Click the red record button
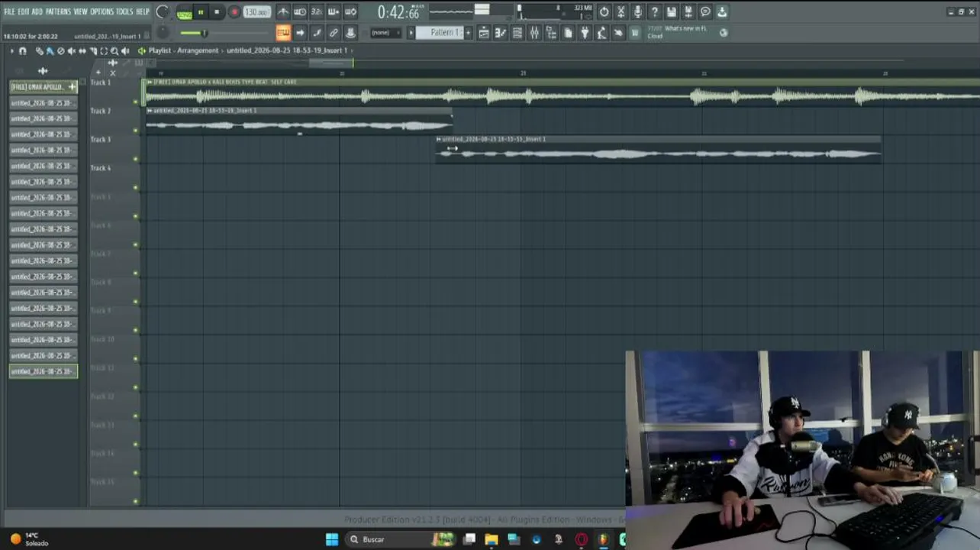Image resolution: width=980 pixels, height=550 pixels. (234, 12)
